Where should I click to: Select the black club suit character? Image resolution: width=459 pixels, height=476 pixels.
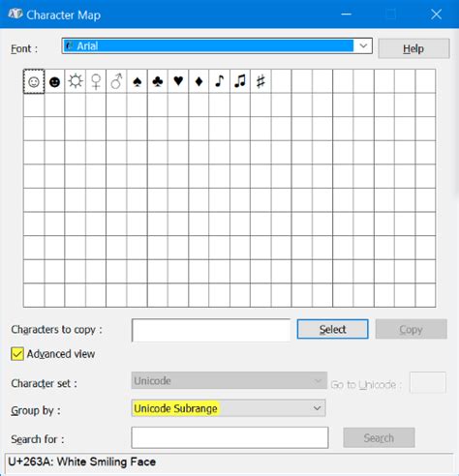(x=158, y=81)
